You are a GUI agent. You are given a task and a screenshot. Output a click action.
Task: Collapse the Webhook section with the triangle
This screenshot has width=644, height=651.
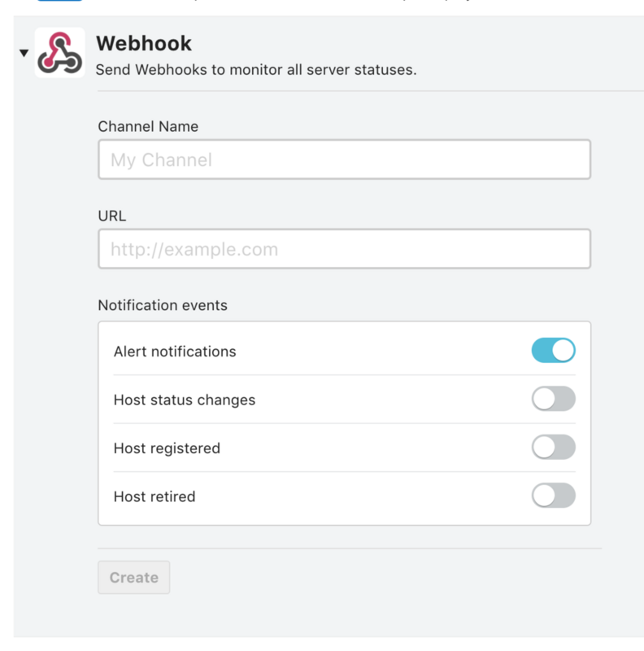tap(24, 53)
